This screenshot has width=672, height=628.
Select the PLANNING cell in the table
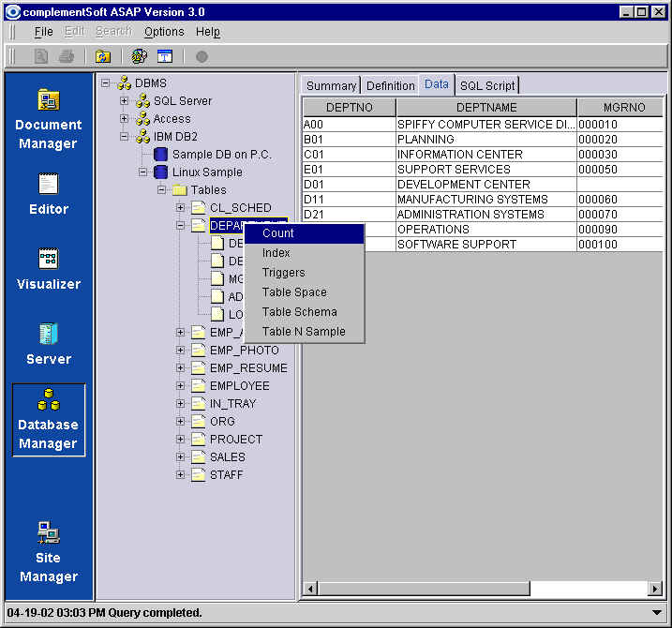(486, 140)
